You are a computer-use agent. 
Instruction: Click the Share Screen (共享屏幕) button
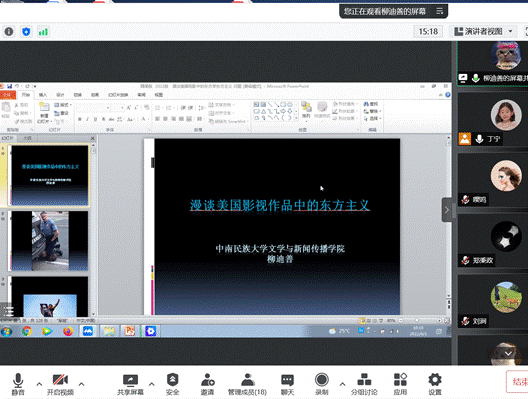(x=130, y=384)
